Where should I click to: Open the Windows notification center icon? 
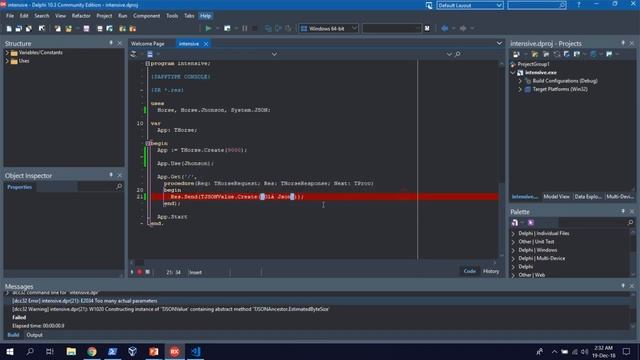tap(627, 351)
